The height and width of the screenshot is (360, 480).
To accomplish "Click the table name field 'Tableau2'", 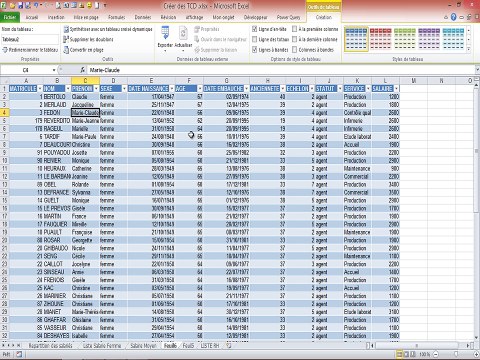I will [x=30, y=39].
